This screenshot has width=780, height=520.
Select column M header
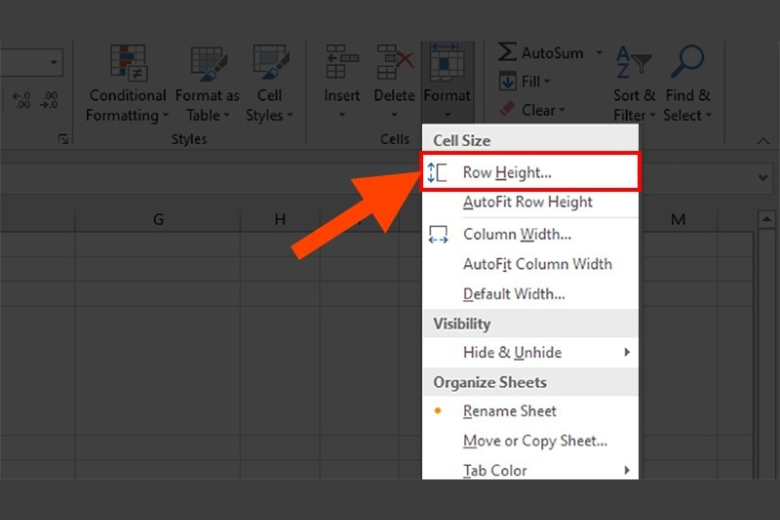(678, 219)
